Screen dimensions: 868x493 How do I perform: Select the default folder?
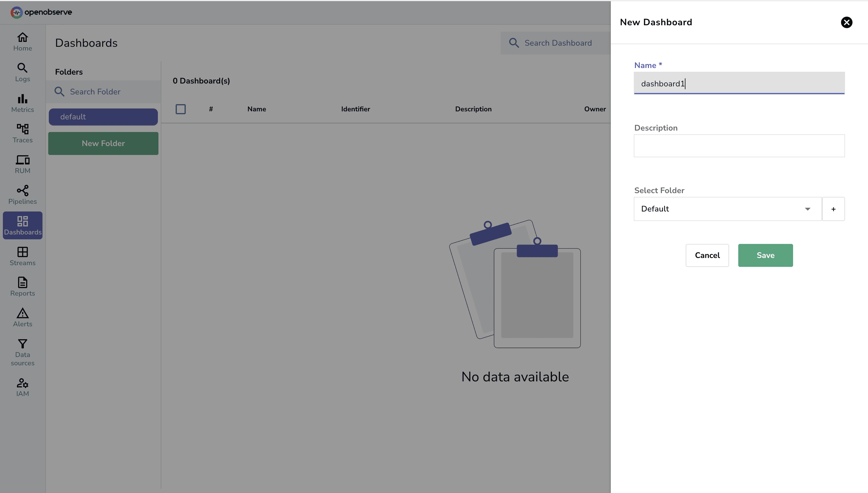[x=103, y=117]
